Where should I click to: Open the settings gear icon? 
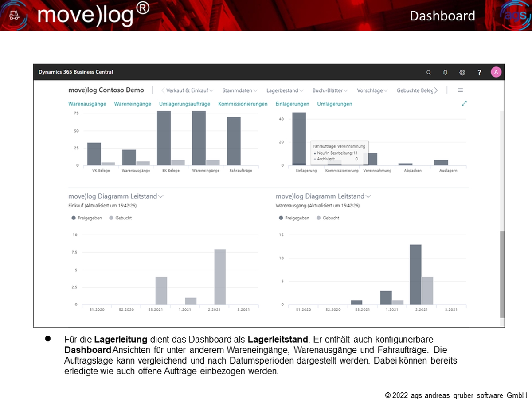tap(462, 72)
